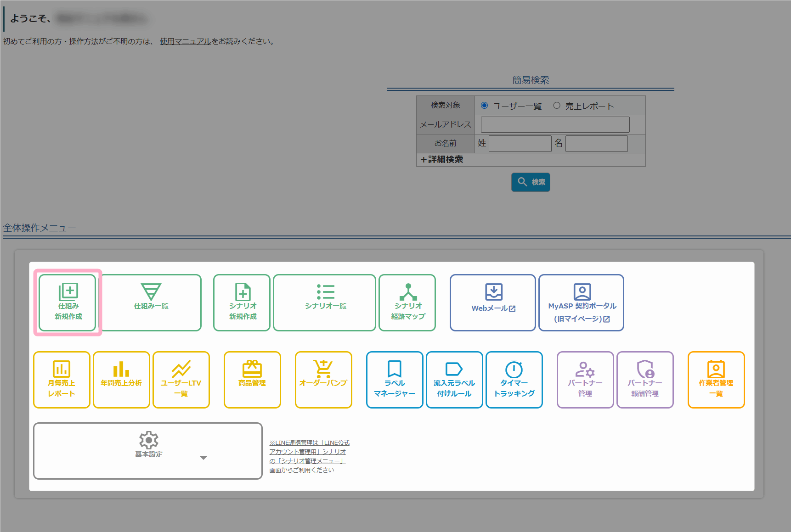The height and width of the screenshot is (532, 791).
Task: Focus the メールアドレス input field
Action: 555,124
